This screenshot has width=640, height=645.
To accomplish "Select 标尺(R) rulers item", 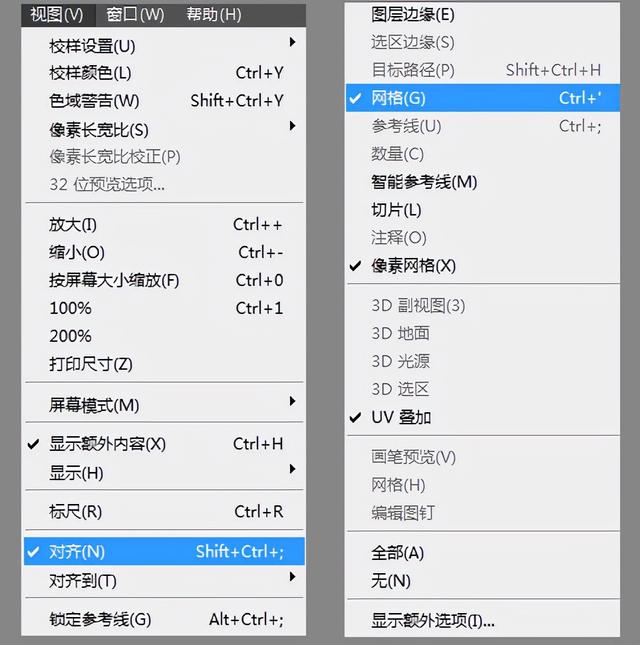I will [164, 512].
